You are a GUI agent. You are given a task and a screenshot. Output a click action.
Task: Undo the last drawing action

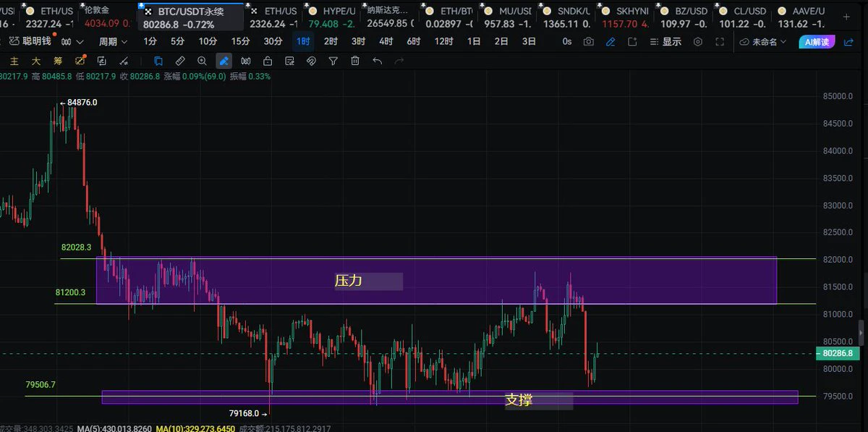click(x=377, y=61)
